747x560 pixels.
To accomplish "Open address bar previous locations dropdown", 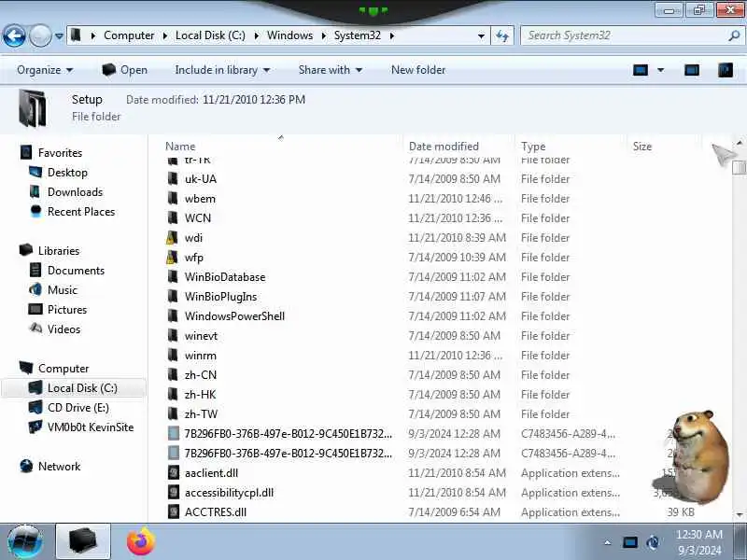I will click(x=481, y=35).
